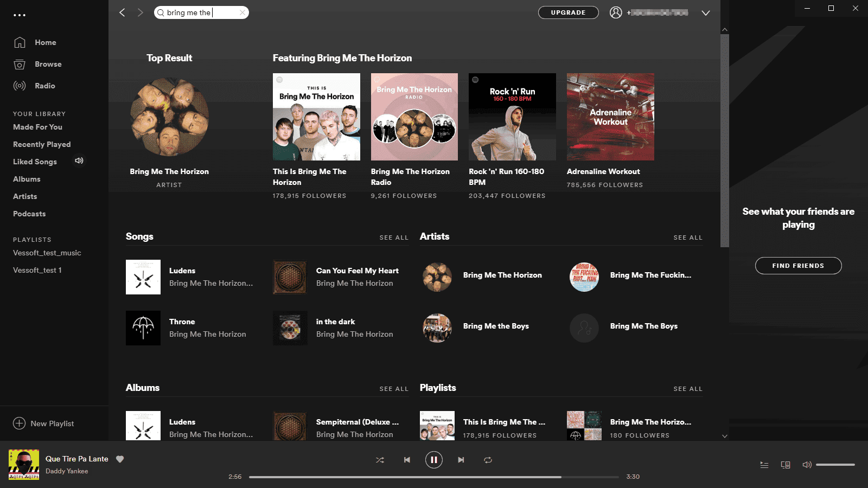Screen dimensions: 868x488
Task: Select the Throne song title
Action: tap(182, 322)
